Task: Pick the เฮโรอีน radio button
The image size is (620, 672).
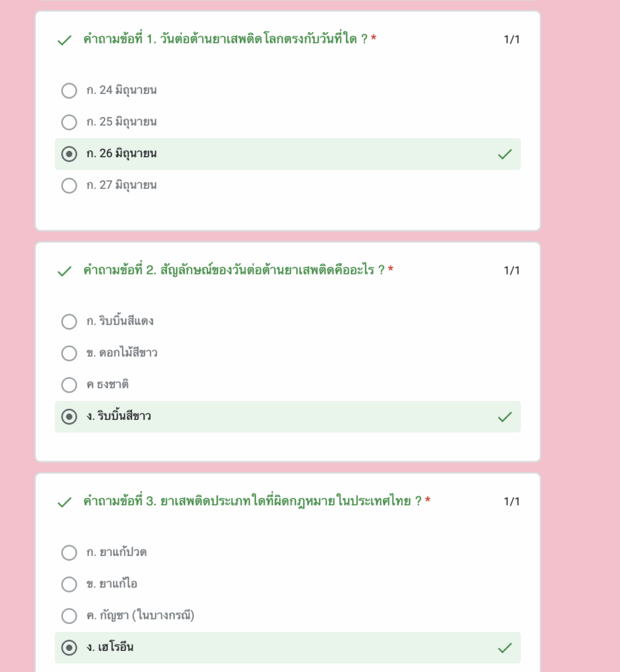Action: pos(69,648)
